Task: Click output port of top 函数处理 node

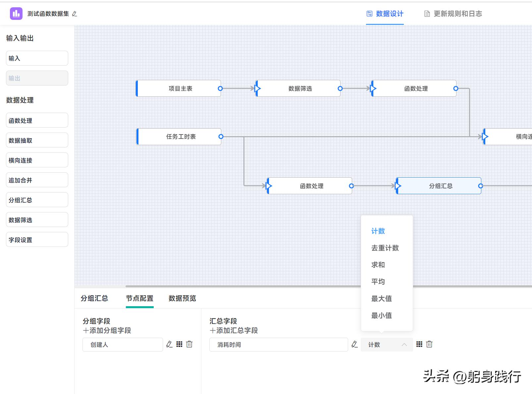Action: pos(456,88)
